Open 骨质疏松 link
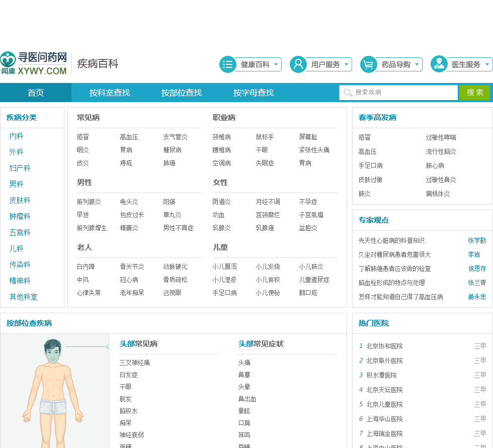Viewport: 493px width, 448px height. tap(175, 280)
